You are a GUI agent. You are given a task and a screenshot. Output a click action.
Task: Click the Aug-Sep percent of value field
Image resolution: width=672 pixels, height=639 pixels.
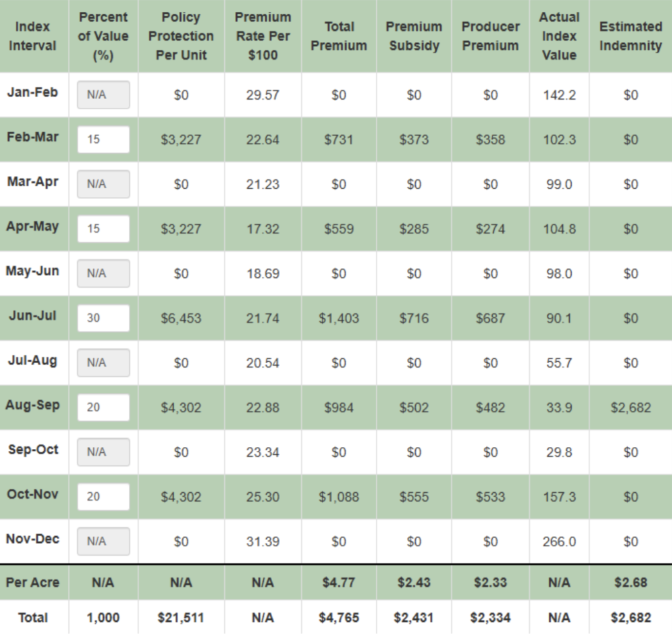point(103,407)
